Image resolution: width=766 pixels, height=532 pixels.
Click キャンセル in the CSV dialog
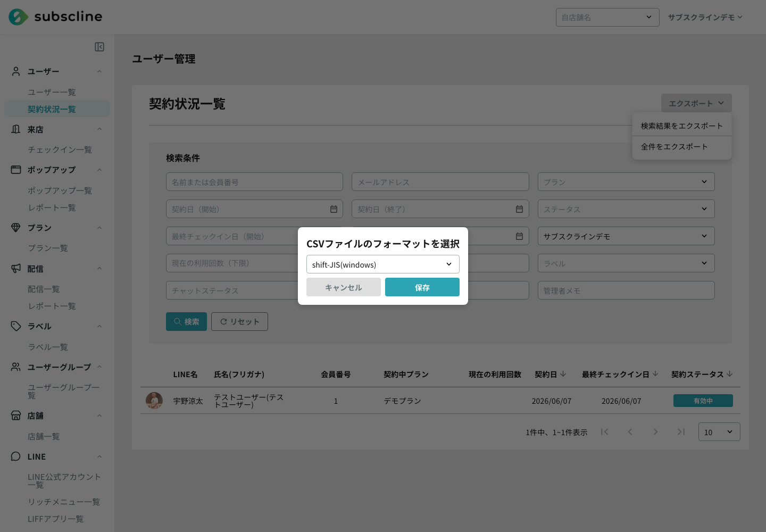pyautogui.click(x=344, y=287)
